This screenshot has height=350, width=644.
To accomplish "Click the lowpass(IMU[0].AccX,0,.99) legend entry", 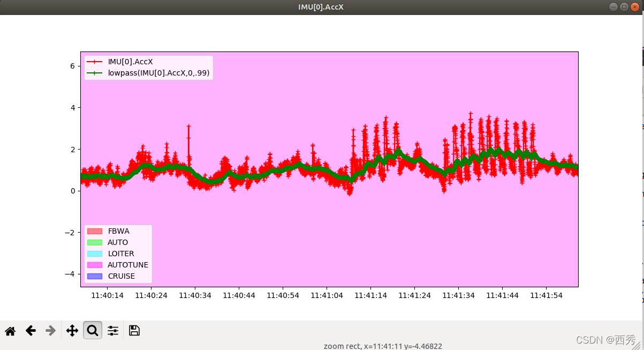I will tap(158, 73).
